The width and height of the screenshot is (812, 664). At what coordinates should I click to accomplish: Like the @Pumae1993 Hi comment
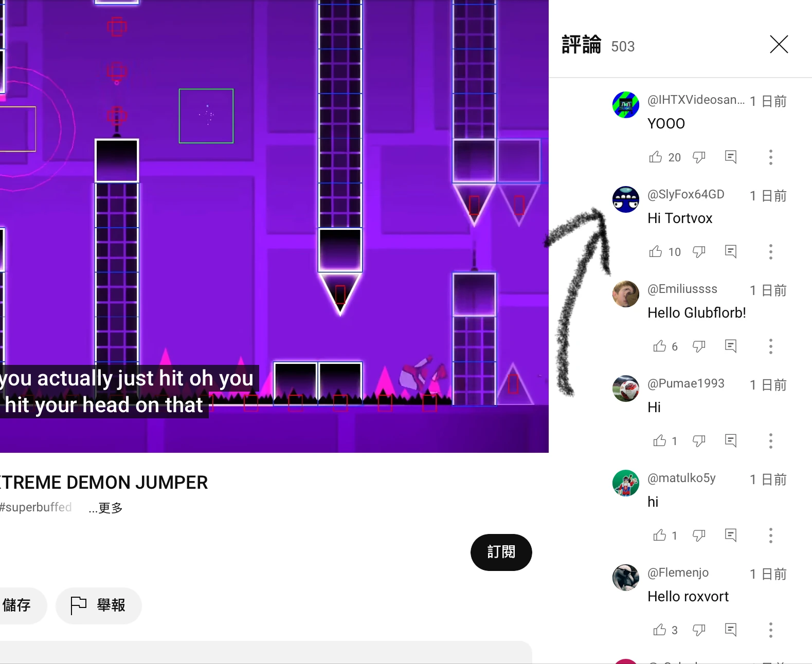pyautogui.click(x=660, y=440)
